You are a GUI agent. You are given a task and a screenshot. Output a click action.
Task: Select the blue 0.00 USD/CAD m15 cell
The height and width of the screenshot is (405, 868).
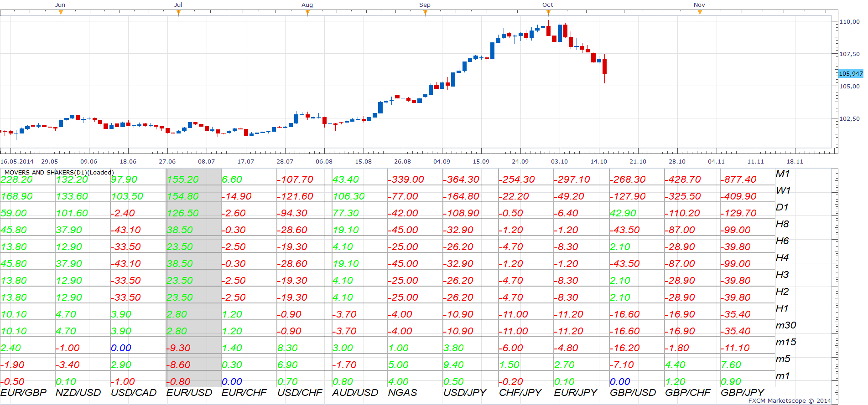(x=121, y=348)
